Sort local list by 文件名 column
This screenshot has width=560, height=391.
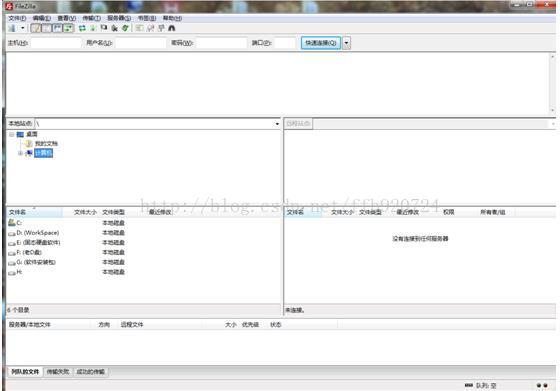(35, 212)
